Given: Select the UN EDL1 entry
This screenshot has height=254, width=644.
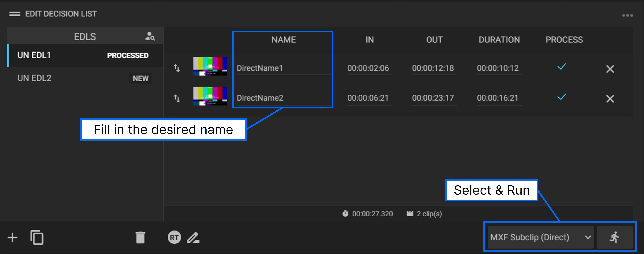Looking at the screenshot, I should 34,55.
